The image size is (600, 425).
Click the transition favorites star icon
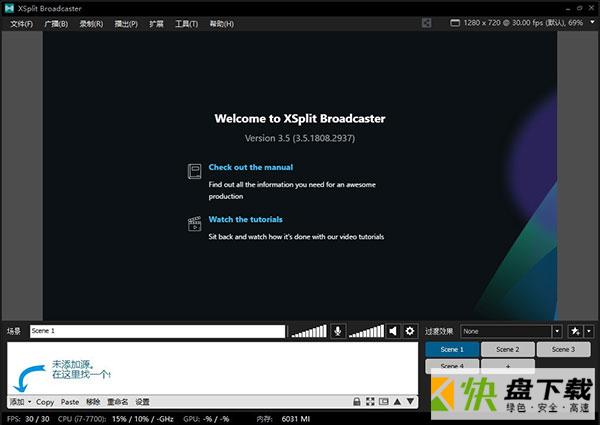point(575,331)
